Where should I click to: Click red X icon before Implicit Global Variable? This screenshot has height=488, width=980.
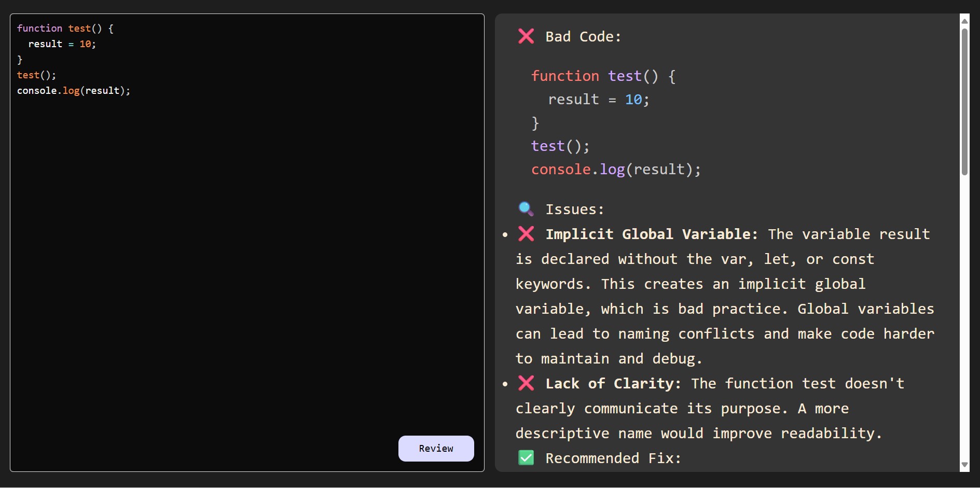tap(526, 234)
